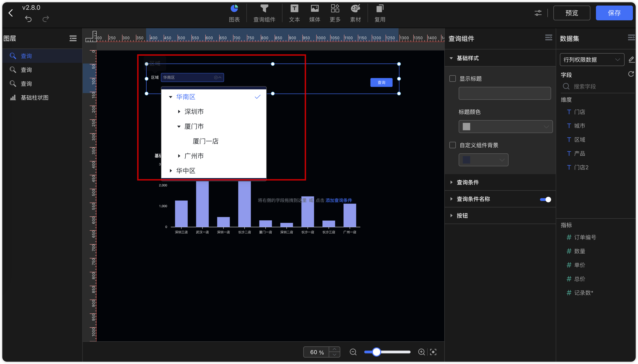Collapse the 数据集 panel
Image resolution: width=638 pixels, height=364 pixels.
[x=631, y=38]
